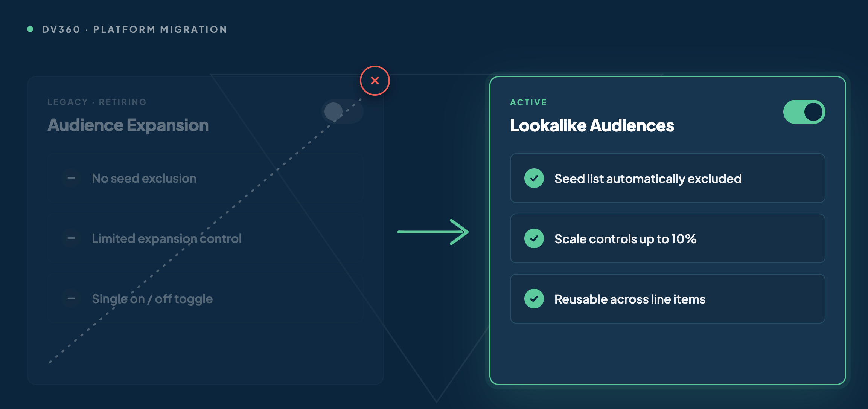Click minus icon beside Single on / off toggle
868x409 pixels.
(x=72, y=299)
